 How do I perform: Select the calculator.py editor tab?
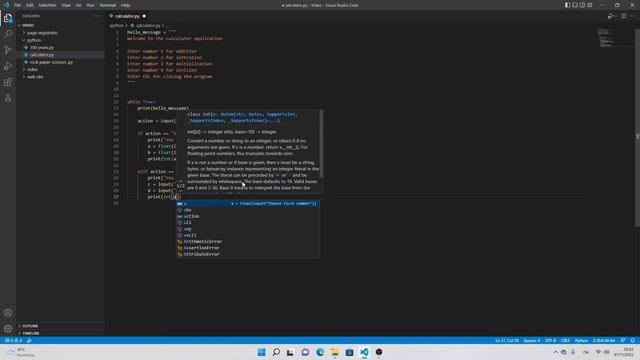pos(128,16)
